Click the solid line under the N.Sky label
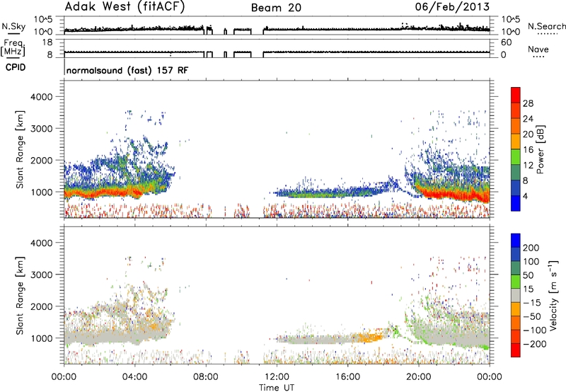566x392 pixels. click(14, 33)
